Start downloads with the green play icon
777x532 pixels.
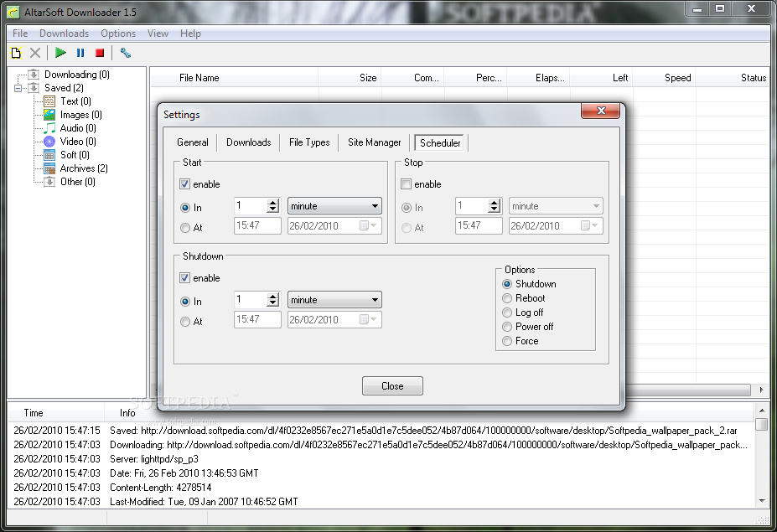(60, 53)
